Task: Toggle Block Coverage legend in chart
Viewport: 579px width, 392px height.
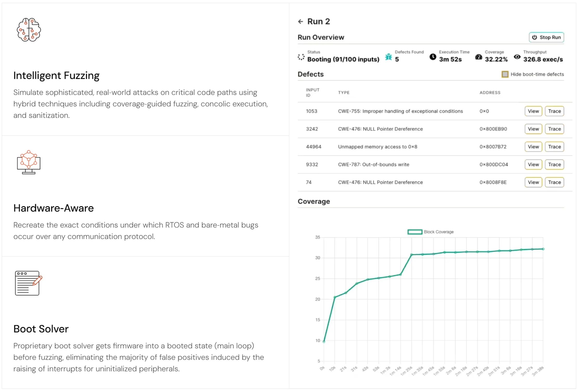Action: click(x=431, y=232)
